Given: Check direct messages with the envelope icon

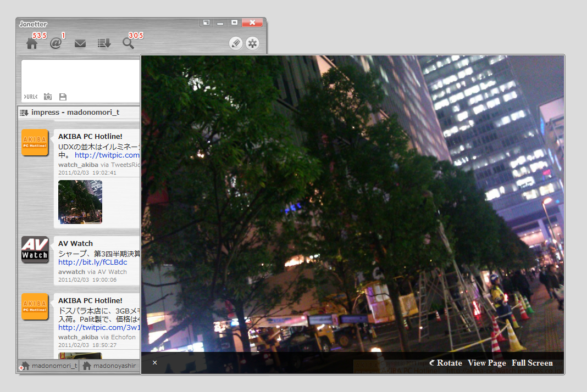Looking at the screenshot, I should pyautogui.click(x=80, y=43).
